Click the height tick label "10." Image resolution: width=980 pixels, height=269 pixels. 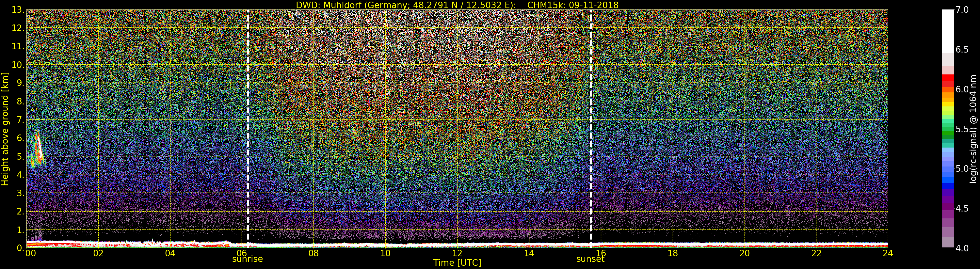pos(18,65)
